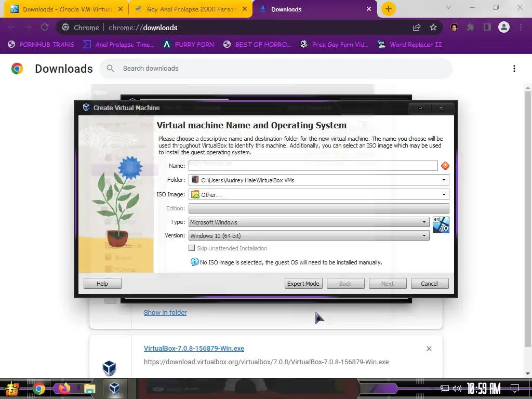Switch to Expert Mode
Image resolution: width=532 pixels, height=399 pixels.
(303, 284)
